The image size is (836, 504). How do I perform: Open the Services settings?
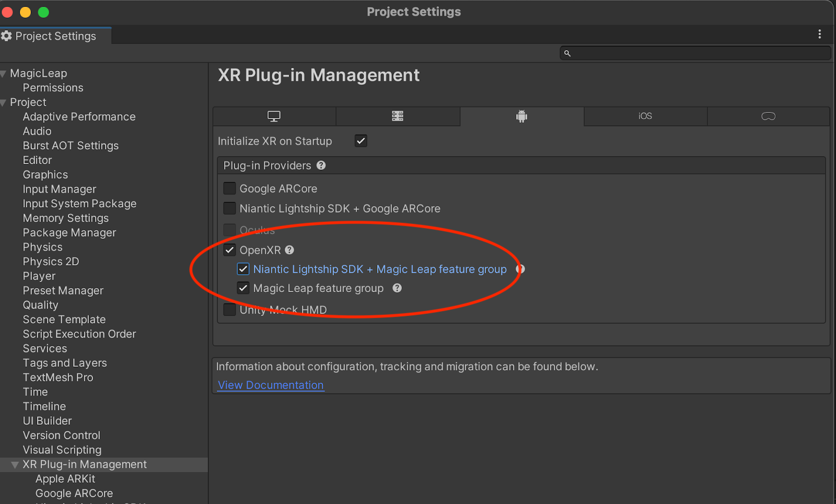pyautogui.click(x=44, y=349)
